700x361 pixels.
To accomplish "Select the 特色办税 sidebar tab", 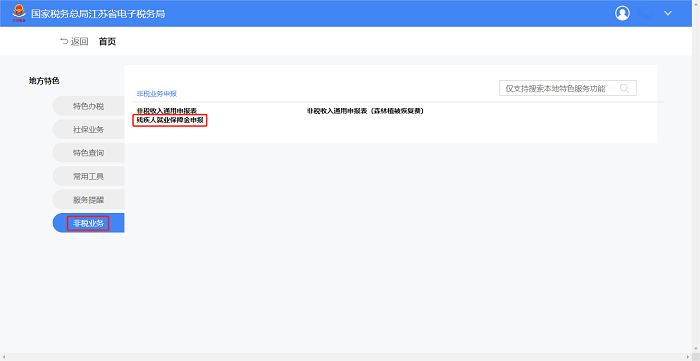I will [88, 106].
